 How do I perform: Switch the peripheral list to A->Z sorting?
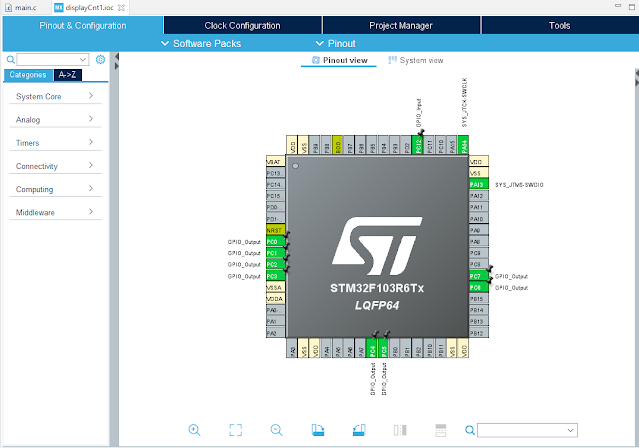click(68, 75)
